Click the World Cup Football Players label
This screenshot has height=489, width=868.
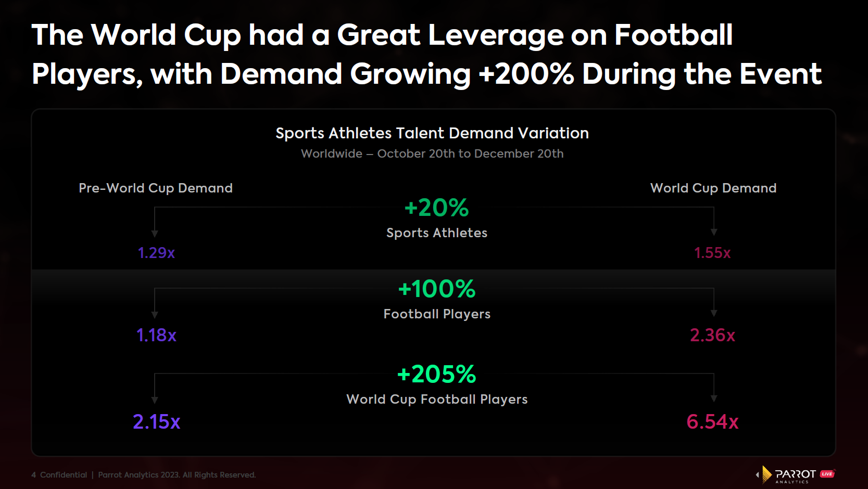[437, 400]
